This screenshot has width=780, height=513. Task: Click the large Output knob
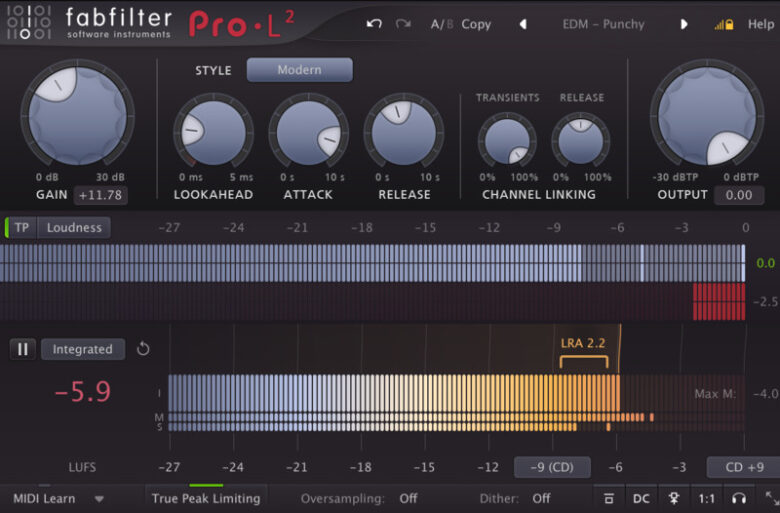[707, 116]
